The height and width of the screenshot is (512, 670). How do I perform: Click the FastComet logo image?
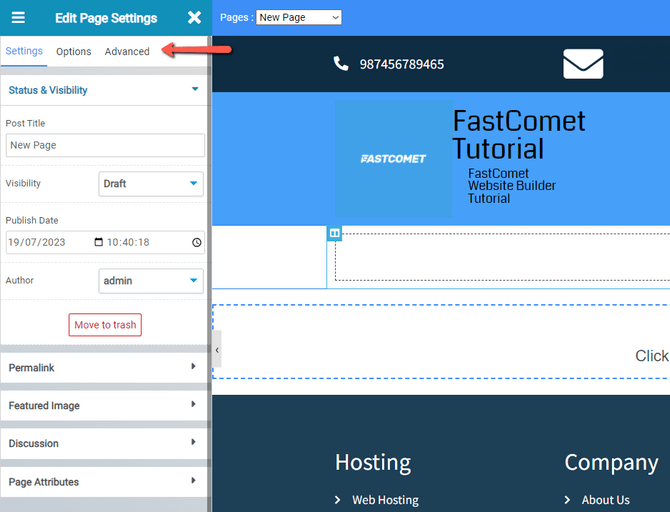pos(393,158)
